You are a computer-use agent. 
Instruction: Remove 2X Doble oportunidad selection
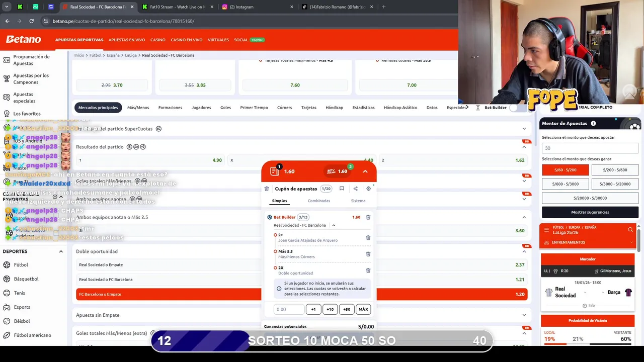tap(368, 270)
